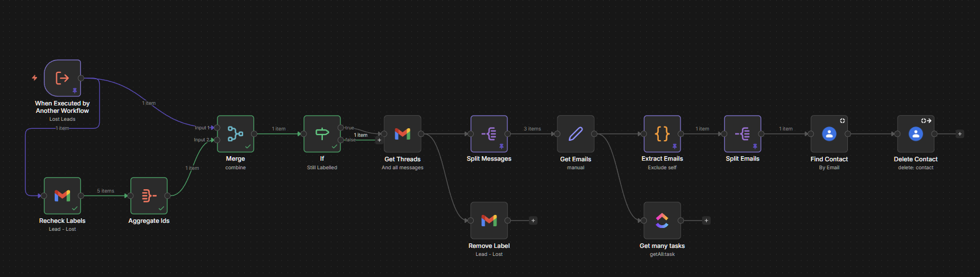Viewport: 980px width, 277px height.
Task: Click the 'Lost Leads' trigger subtitle
Action: pos(63,119)
